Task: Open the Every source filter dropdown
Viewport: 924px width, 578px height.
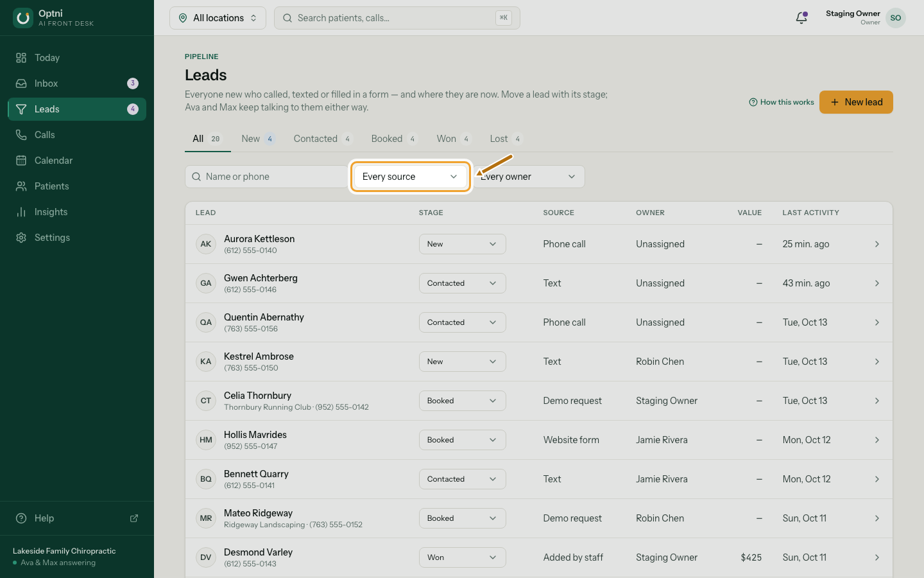Action: (x=410, y=177)
